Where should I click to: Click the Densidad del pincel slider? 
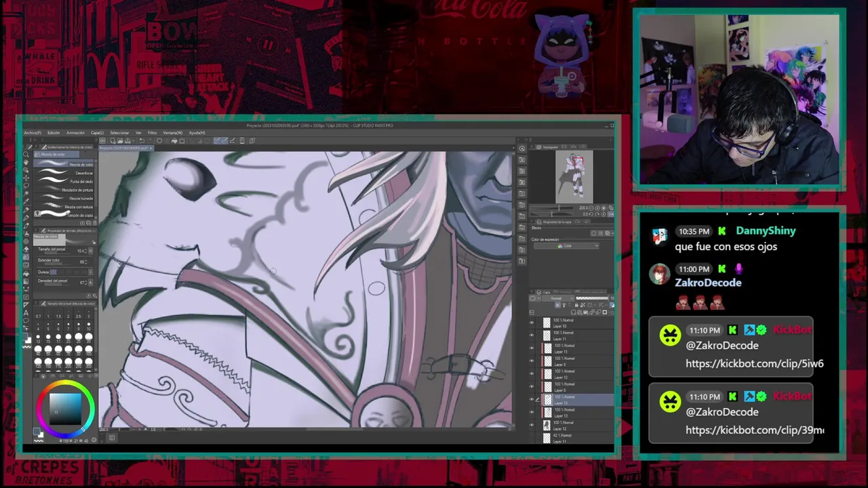[x=56, y=284]
